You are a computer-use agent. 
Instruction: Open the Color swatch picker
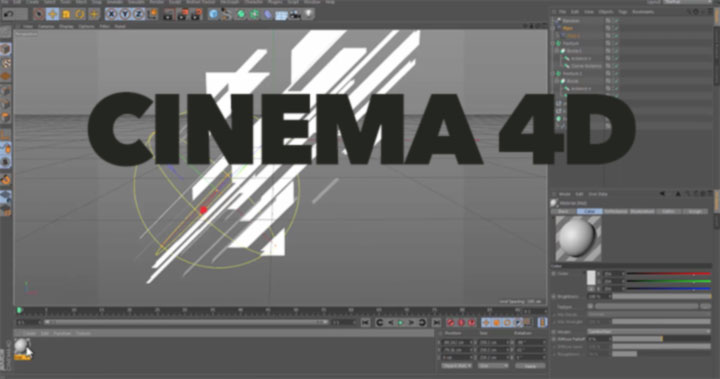pyautogui.click(x=591, y=277)
